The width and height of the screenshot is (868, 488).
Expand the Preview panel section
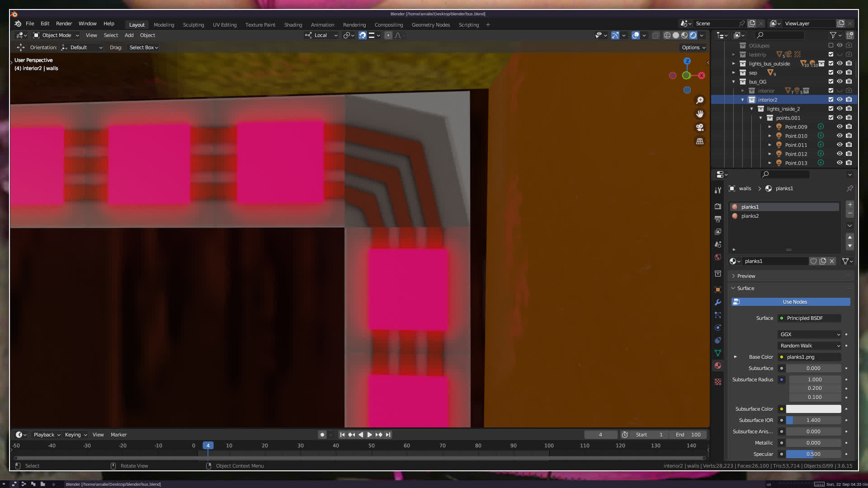[x=746, y=276]
